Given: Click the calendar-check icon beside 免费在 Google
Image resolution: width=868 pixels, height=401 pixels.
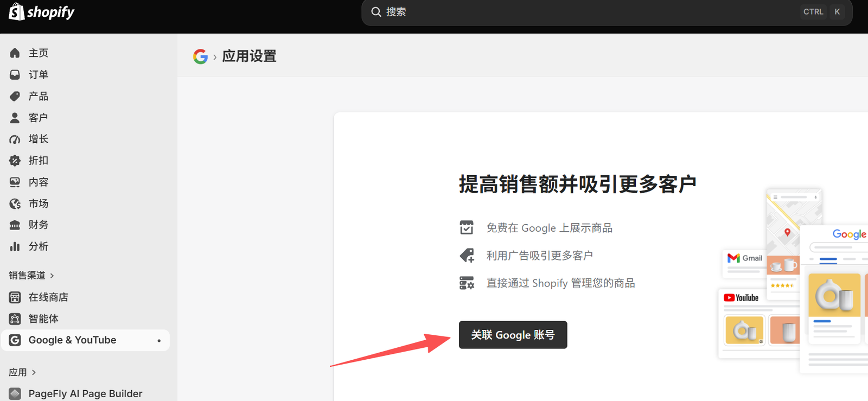Looking at the screenshot, I should tap(467, 227).
